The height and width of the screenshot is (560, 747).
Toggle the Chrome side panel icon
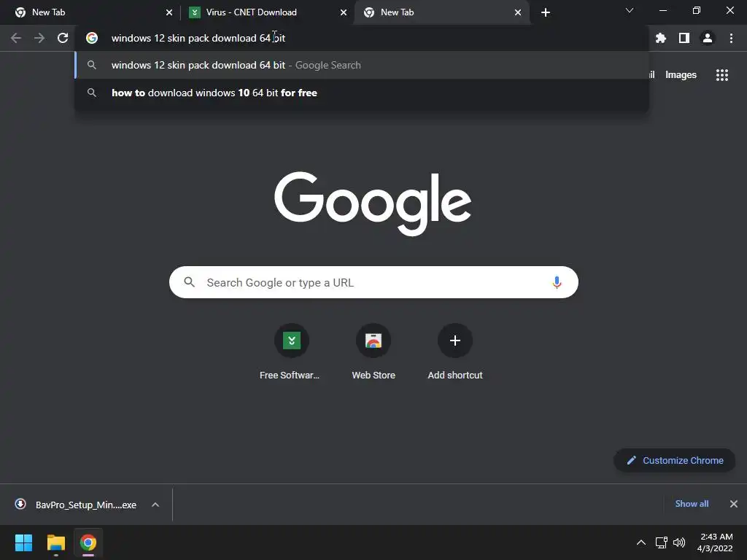coord(684,38)
